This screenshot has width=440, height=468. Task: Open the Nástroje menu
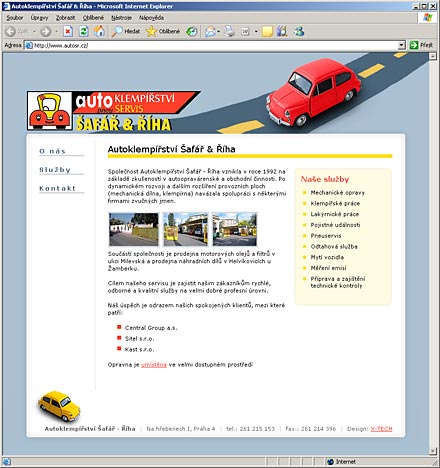121,18
